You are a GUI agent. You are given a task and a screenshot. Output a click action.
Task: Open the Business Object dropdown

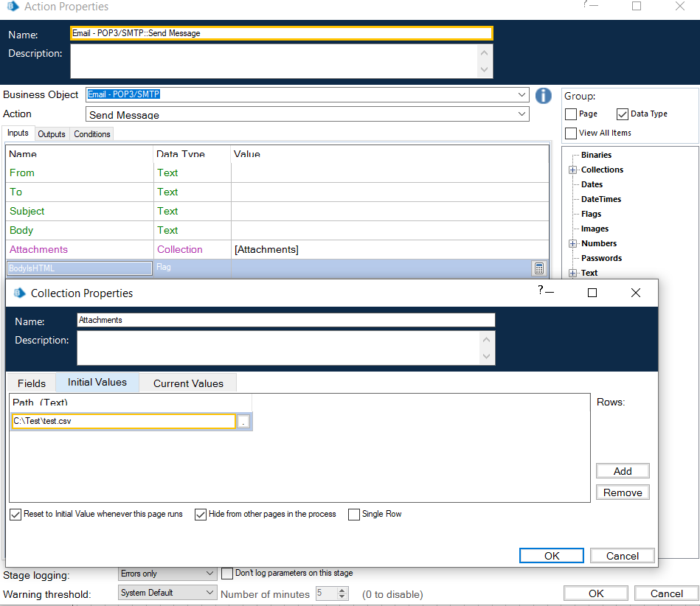pyautogui.click(x=522, y=95)
